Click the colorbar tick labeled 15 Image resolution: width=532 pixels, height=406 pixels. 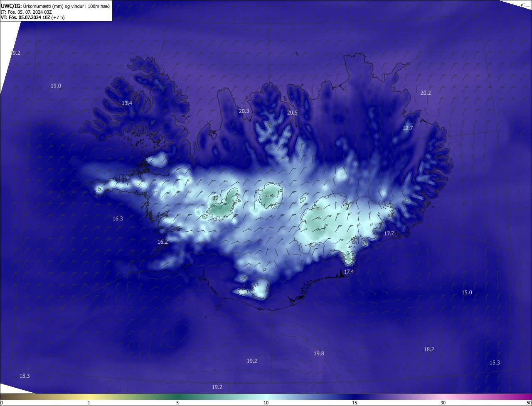pyautogui.click(x=355, y=403)
